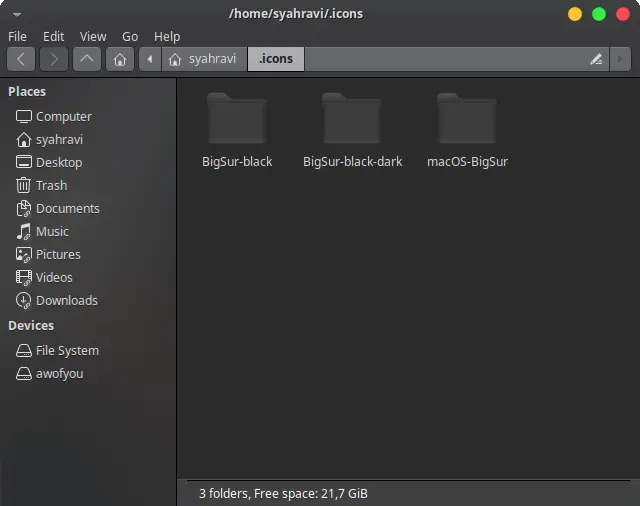Click the BigSur-black-dark folder name

pos(353,162)
